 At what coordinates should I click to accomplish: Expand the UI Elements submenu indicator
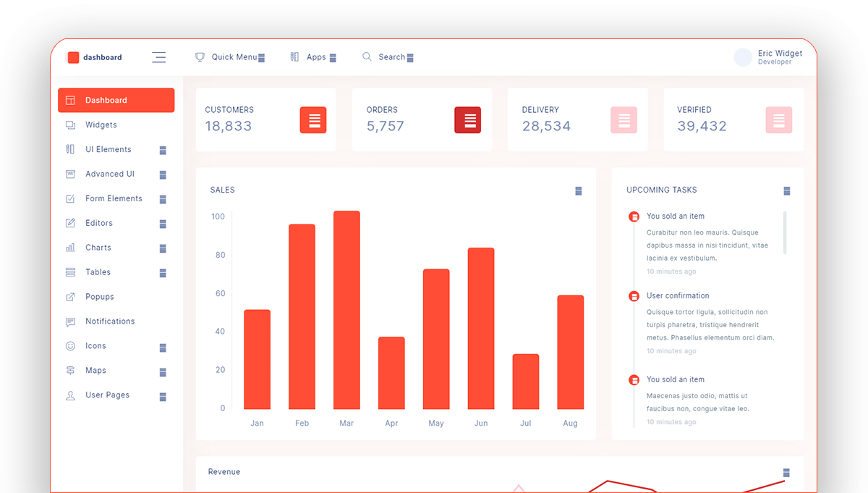pyautogui.click(x=163, y=151)
